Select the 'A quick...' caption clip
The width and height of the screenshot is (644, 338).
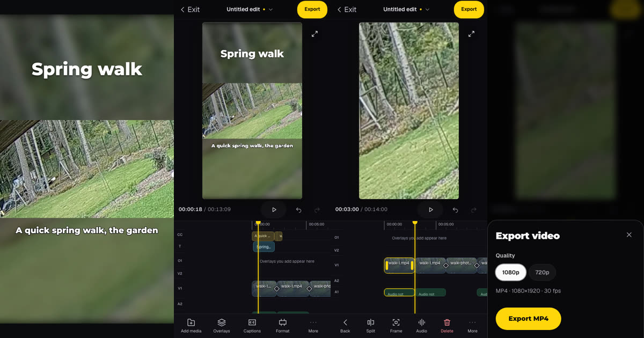coord(263,236)
